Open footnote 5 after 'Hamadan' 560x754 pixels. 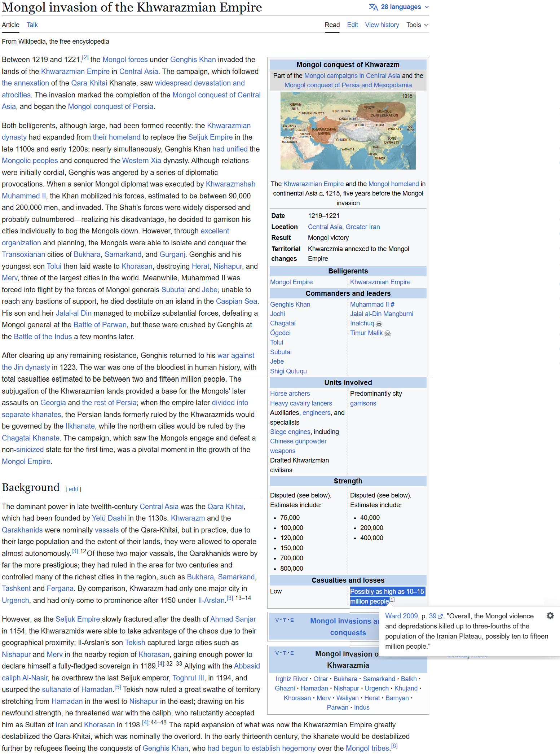118,687
